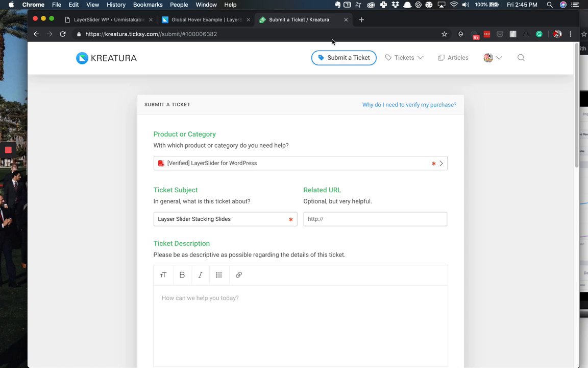
Task: Click the Evernote menu bar icon
Action: tap(337, 5)
